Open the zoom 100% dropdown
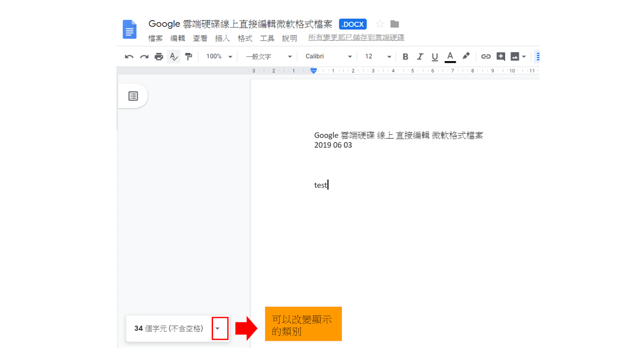 pyautogui.click(x=219, y=57)
